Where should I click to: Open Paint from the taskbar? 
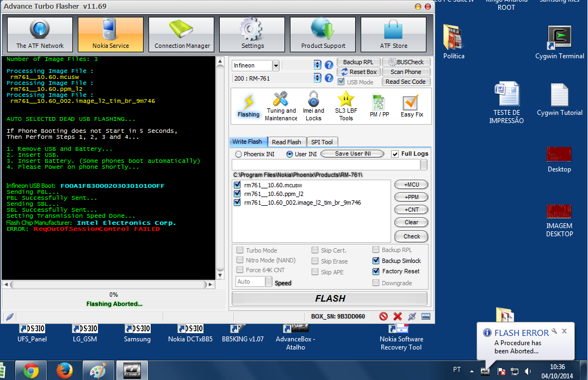point(98,371)
